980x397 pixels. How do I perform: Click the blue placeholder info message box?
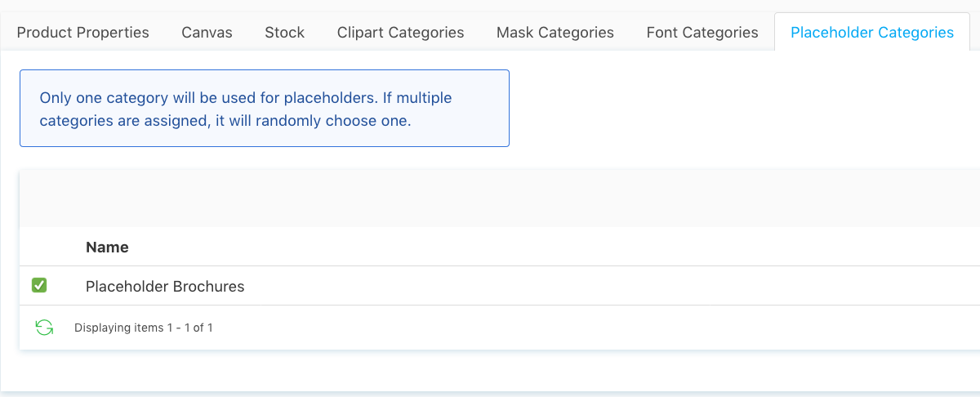coord(265,108)
